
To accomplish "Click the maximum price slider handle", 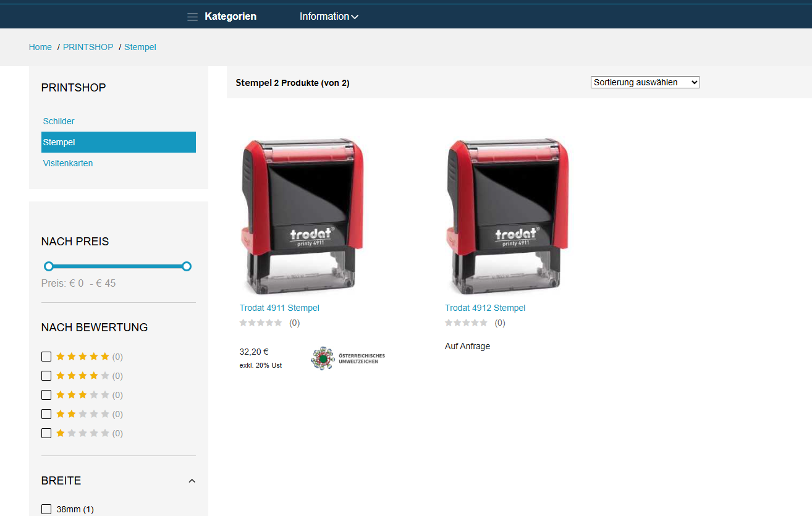I will pos(187,266).
